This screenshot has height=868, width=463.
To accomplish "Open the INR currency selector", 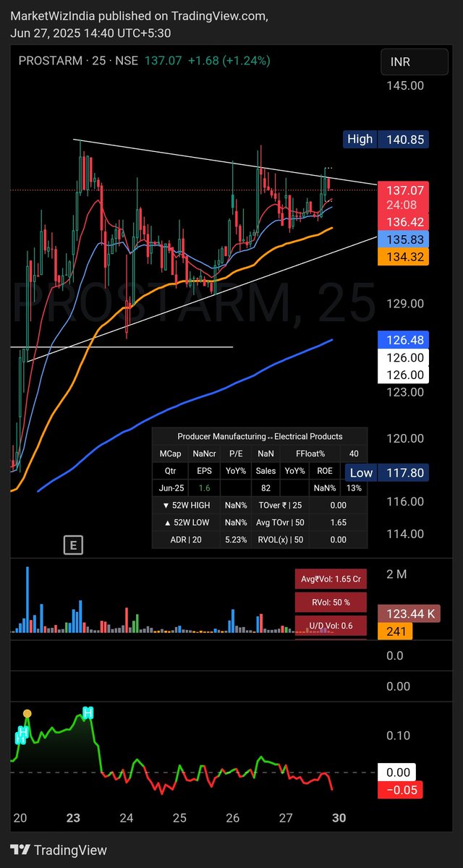I will [413, 62].
